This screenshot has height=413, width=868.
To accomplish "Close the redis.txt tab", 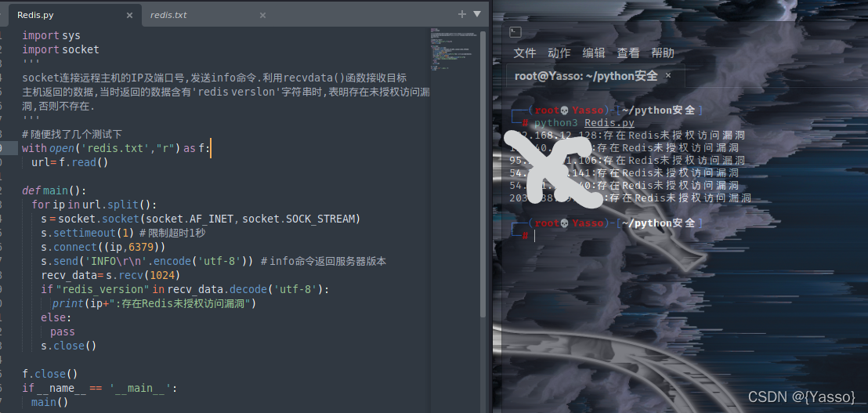I will 263,15.
